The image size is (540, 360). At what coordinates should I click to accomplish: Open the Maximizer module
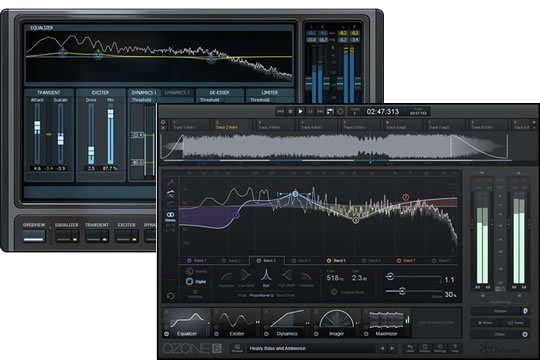point(386,323)
